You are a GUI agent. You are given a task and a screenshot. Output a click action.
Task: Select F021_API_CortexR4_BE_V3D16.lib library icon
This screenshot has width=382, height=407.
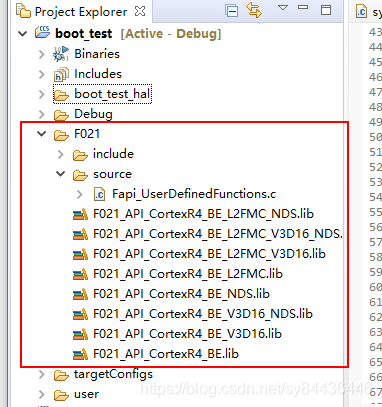tap(80, 334)
